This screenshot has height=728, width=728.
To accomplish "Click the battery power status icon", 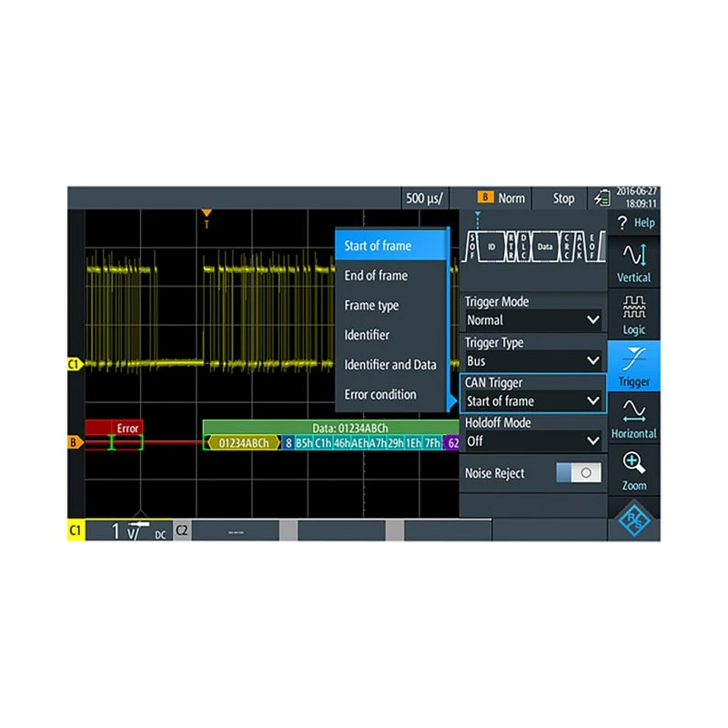I will click(x=602, y=198).
